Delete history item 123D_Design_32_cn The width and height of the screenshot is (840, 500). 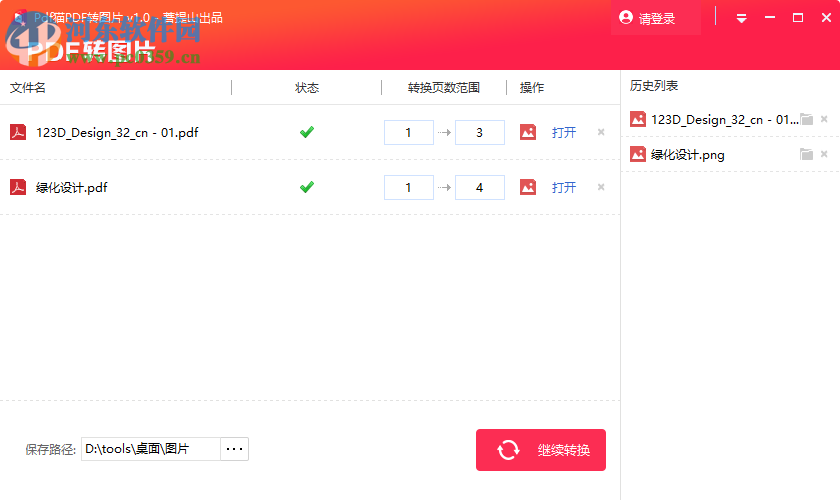(824, 119)
